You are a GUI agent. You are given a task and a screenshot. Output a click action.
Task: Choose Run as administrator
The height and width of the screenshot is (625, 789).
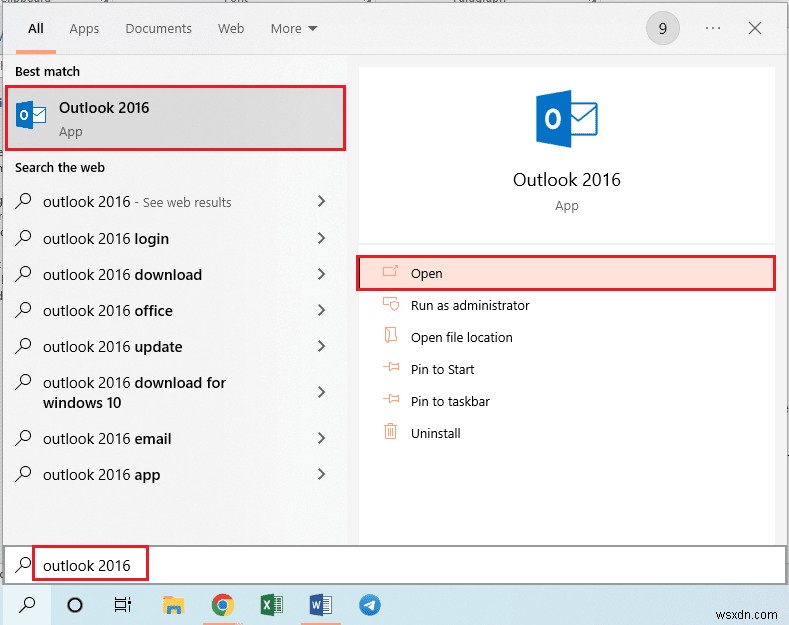pyautogui.click(x=566, y=305)
